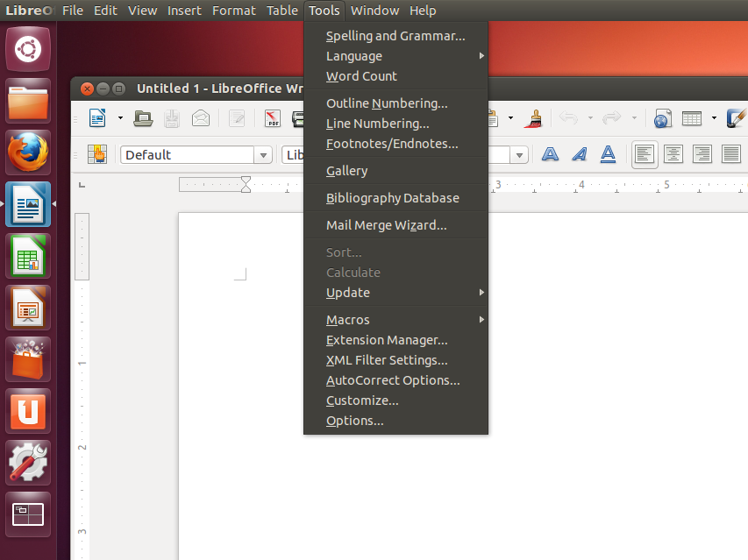748x560 pixels.
Task: Open the Table menu
Action: point(282,10)
